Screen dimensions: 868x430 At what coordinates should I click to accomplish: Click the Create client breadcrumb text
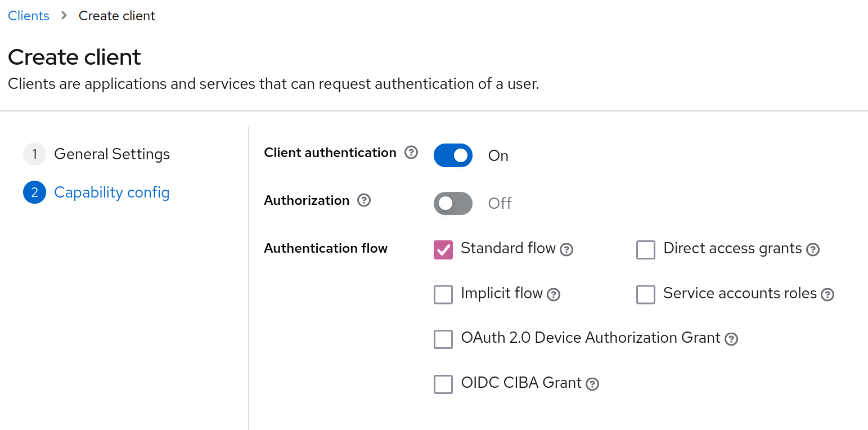pyautogui.click(x=116, y=16)
